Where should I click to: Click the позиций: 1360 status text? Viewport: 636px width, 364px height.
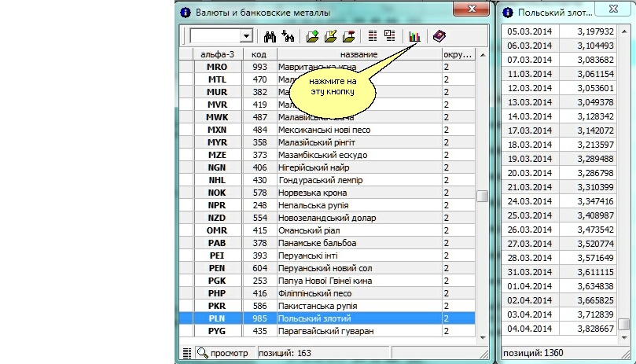click(533, 353)
